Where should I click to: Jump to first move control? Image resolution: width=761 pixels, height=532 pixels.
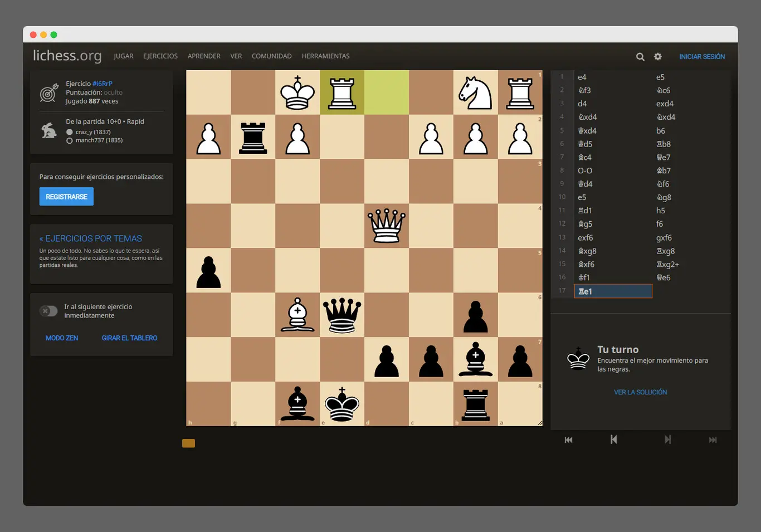click(568, 440)
